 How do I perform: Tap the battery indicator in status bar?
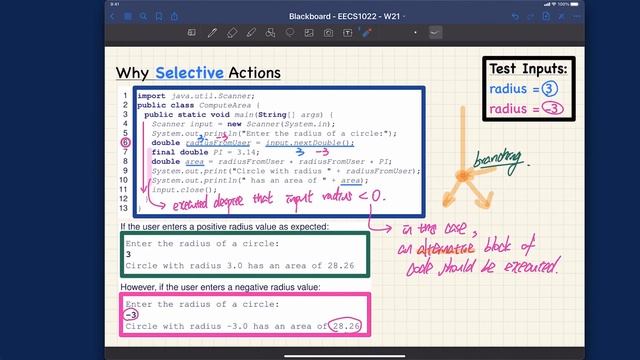pyautogui.click(x=574, y=4)
